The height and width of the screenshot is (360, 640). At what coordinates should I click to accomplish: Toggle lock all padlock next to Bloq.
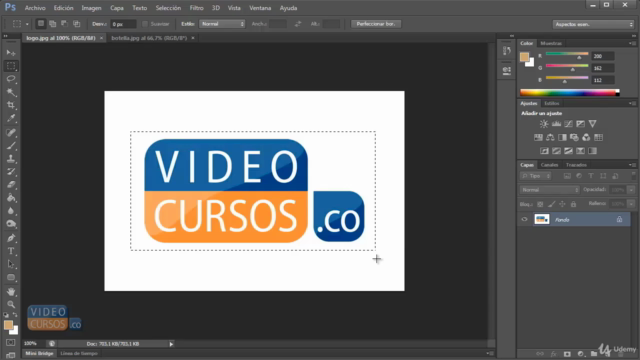point(573,204)
